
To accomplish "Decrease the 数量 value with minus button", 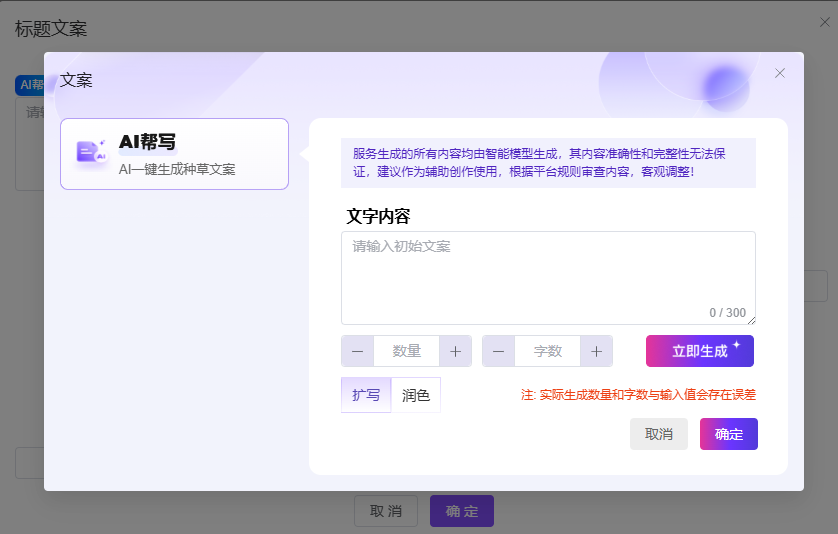I will pos(357,351).
